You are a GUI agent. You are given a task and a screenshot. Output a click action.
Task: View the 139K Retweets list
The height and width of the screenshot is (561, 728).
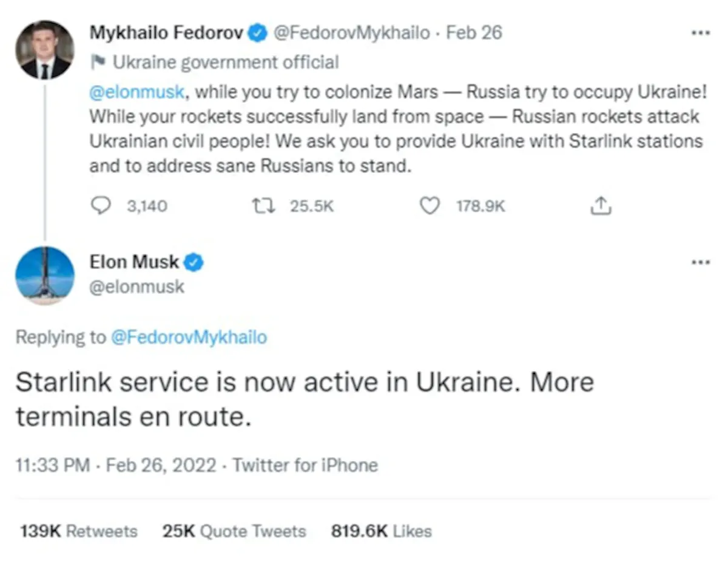(79, 531)
